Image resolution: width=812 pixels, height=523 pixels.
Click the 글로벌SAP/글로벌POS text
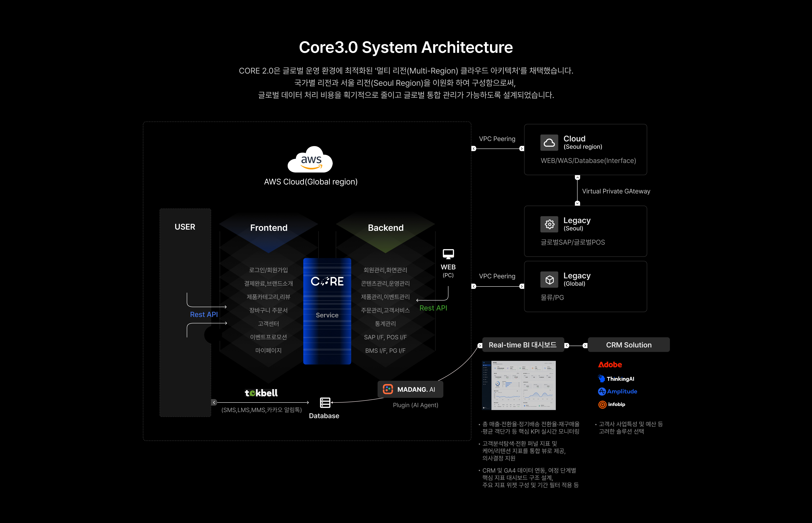point(572,242)
